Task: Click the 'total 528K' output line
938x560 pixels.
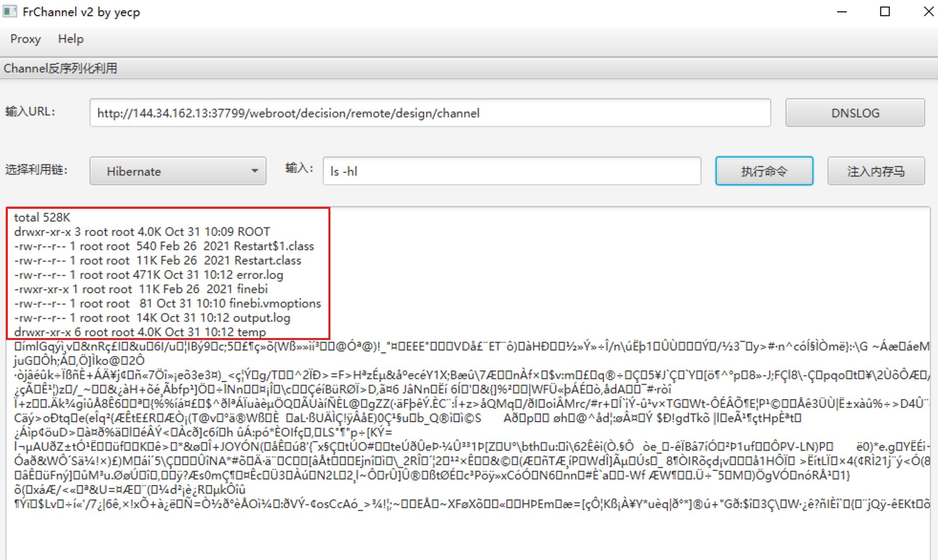Action: [x=42, y=218]
